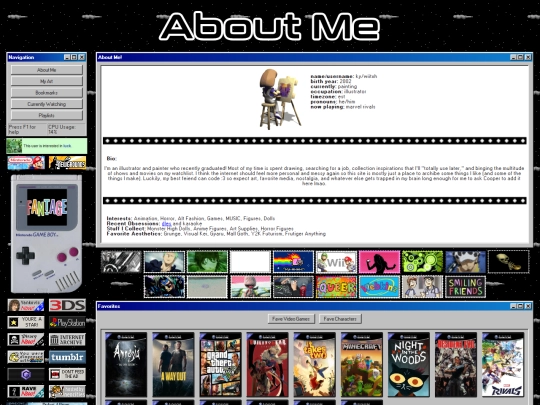Go to My Art page
540x405 pixels.
[47, 81]
